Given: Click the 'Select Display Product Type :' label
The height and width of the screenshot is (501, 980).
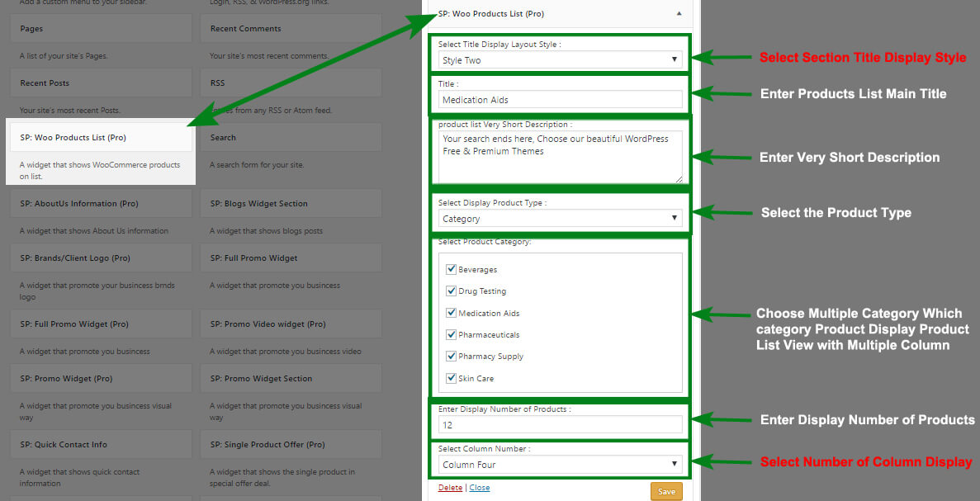Looking at the screenshot, I should click(x=493, y=203).
